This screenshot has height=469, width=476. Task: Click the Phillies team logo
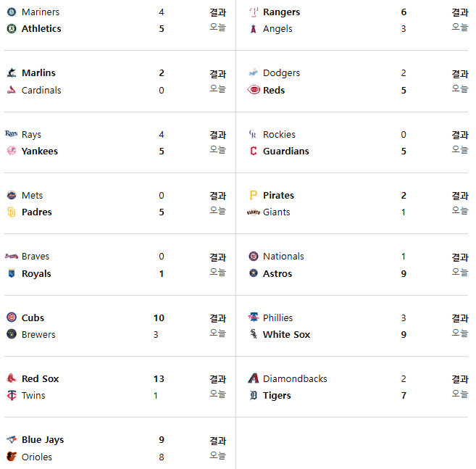point(254,317)
